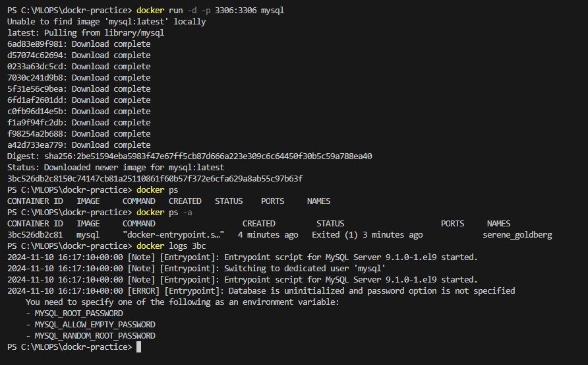Click 'Status: Downloaded newer image for mysql:latest'

(x=115, y=168)
